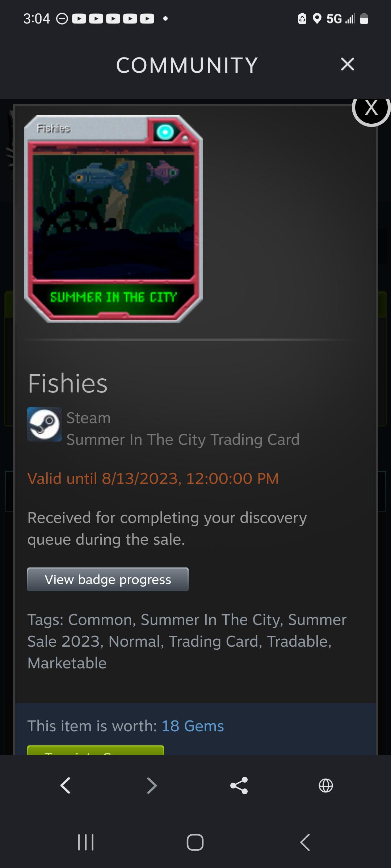Tap the location pin status icon
Image resolution: width=391 pixels, height=868 pixels.
pyautogui.click(x=317, y=18)
